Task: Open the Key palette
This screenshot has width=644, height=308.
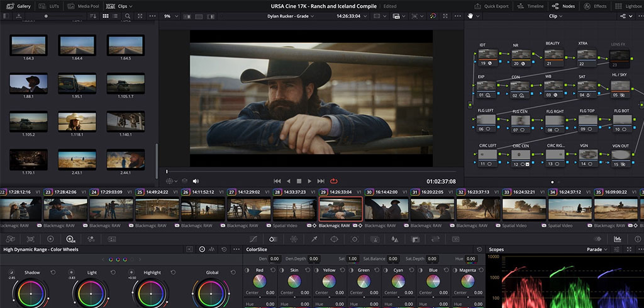Action: [415, 239]
